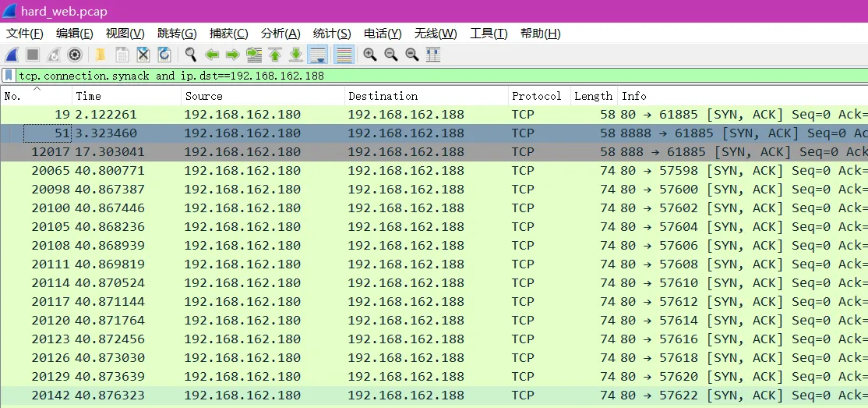Image resolution: width=868 pixels, height=408 pixels.
Task: Sort packets by the Time column header
Action: (127, 96)
